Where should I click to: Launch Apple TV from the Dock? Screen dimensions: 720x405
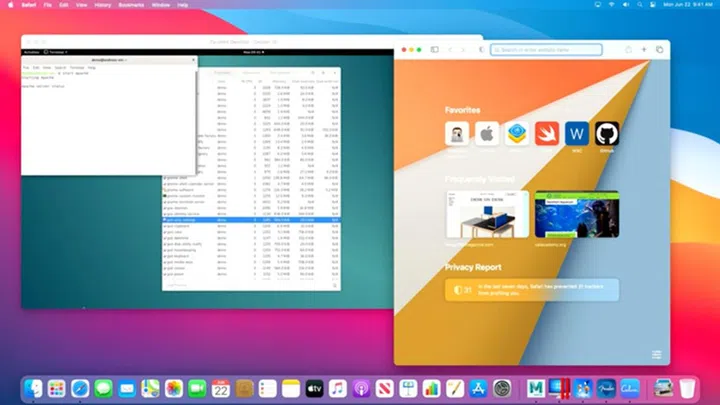(314, 388)
